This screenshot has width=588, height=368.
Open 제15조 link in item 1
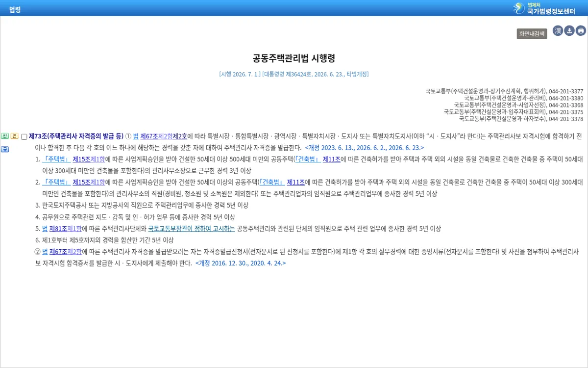[x=81, y=159]
